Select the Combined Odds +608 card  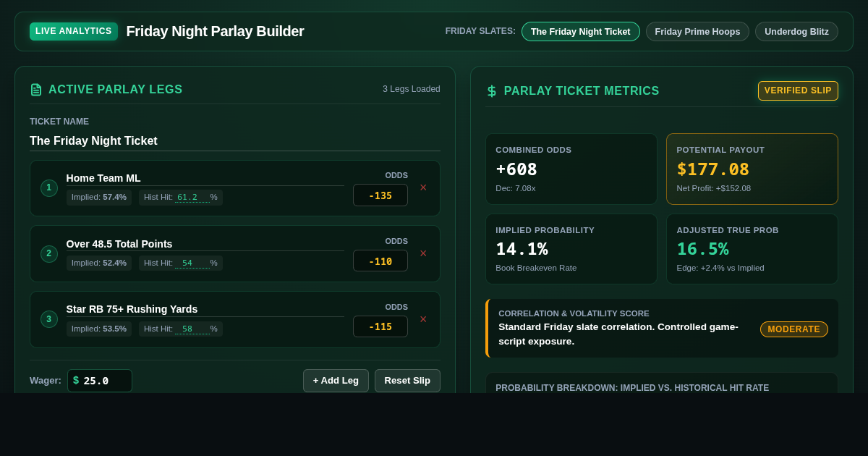[x=571, y=169]
